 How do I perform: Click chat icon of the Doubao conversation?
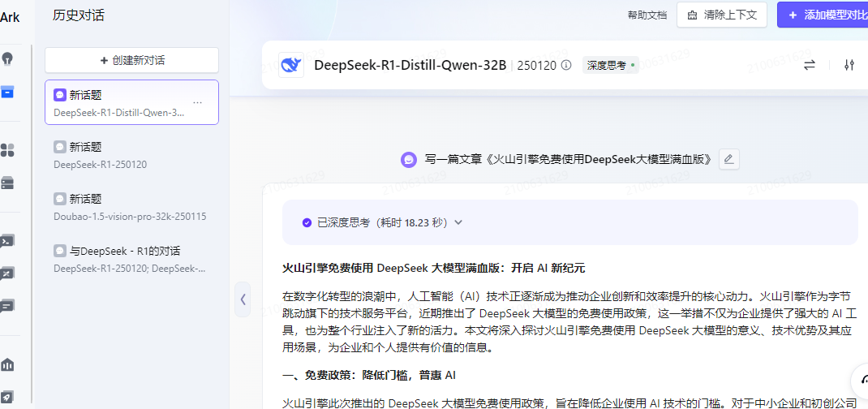60,199
